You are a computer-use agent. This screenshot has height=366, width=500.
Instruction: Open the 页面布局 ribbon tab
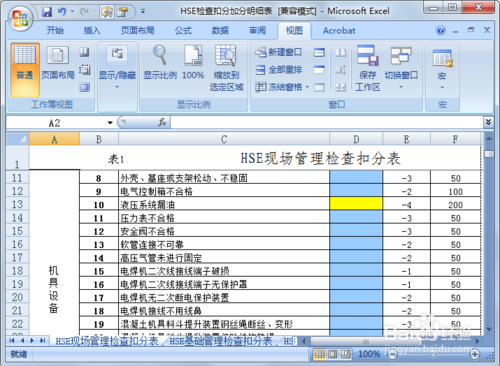point(138,31)
